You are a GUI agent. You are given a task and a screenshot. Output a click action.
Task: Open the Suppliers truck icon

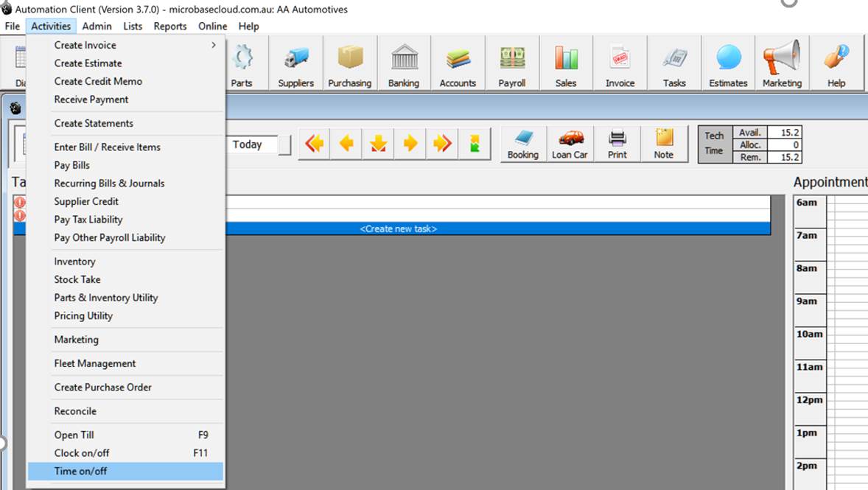[295, 64]
